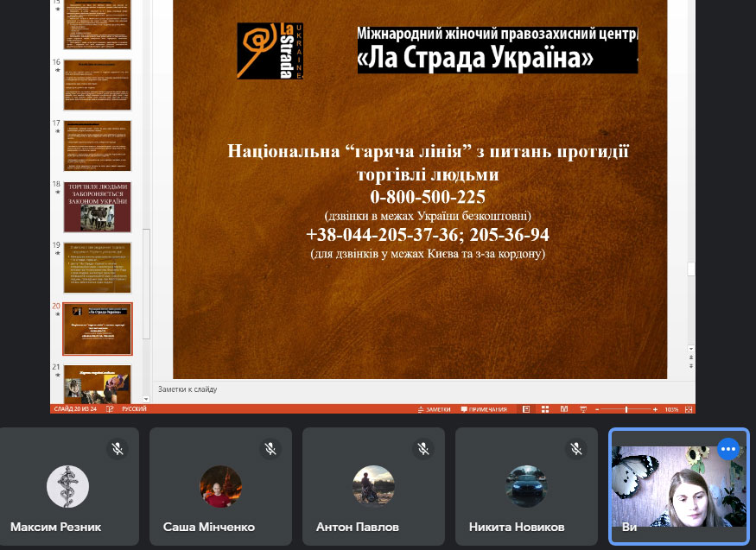Go to next slide using double-arrow down
Viewport: 756px width, 550px height.
click(691, 366)
